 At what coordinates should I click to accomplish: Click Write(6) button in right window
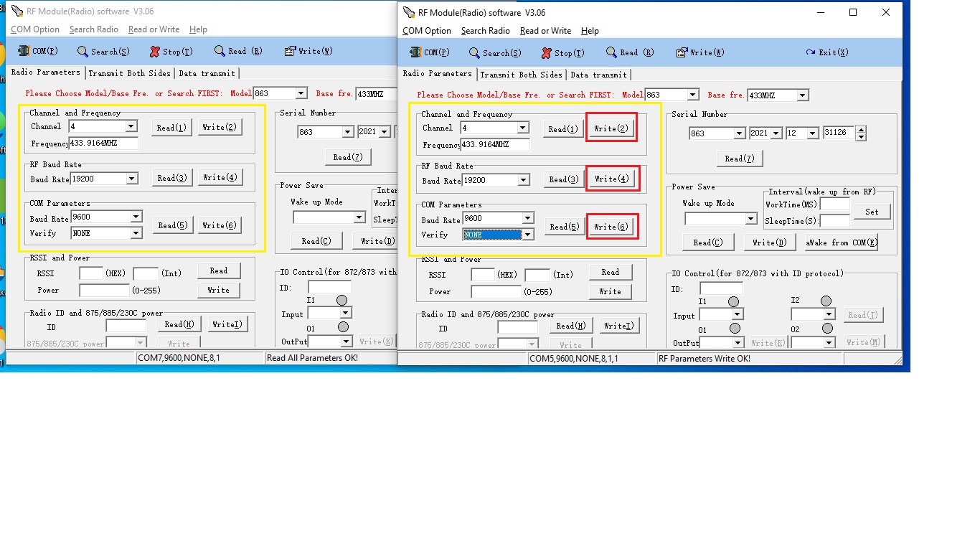tap(611, 227)
